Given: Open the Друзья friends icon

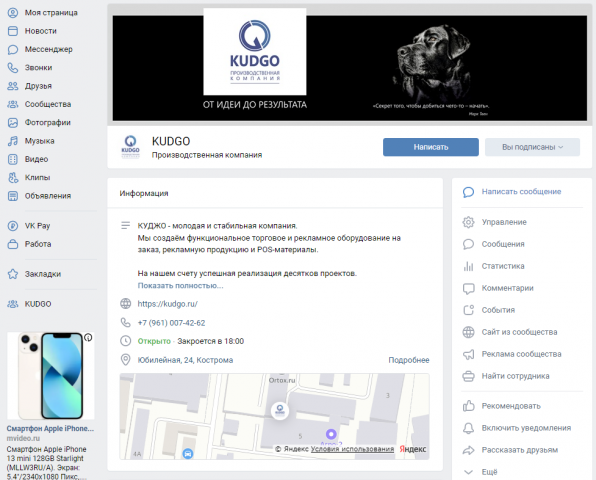Looking at the screenshot, I should point(13,86).
